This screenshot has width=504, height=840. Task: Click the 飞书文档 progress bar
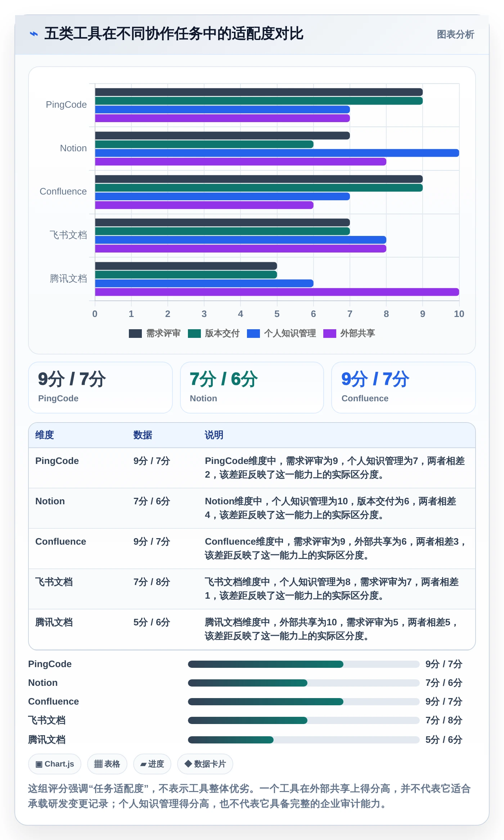point(303,720)
